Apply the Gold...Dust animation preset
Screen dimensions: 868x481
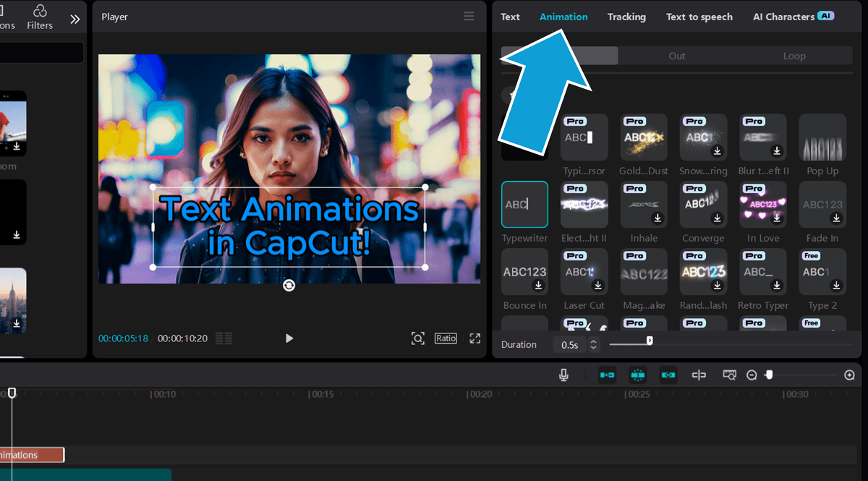[x=644, y=137]
